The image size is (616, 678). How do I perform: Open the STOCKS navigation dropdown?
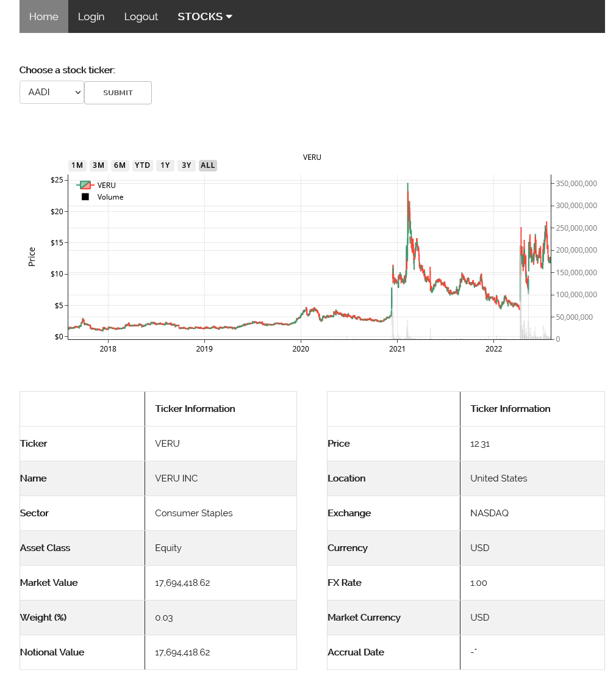tap(204, 16)
